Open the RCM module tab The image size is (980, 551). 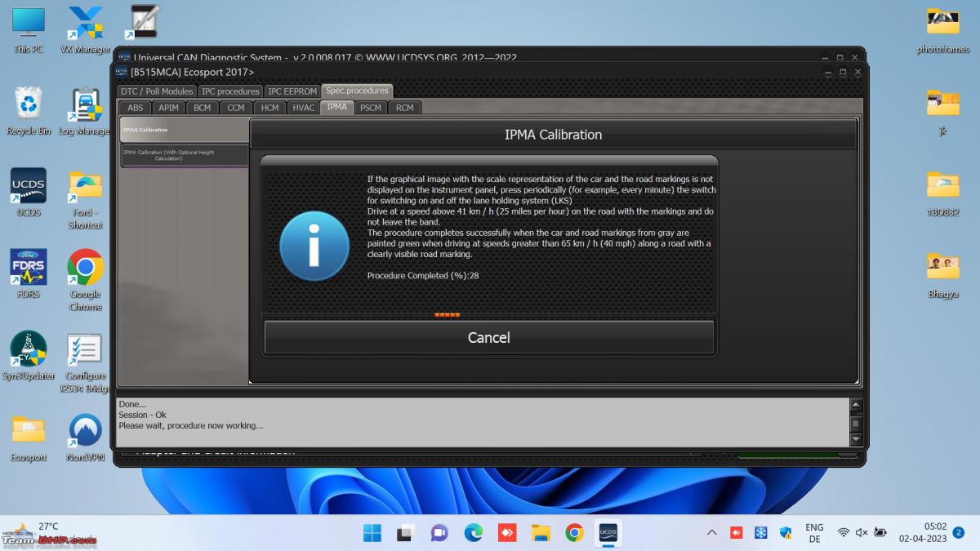coord(404,108)
